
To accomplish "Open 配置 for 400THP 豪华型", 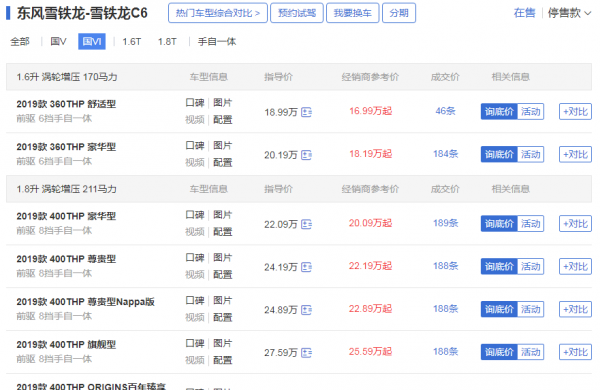I will (223, 232).
